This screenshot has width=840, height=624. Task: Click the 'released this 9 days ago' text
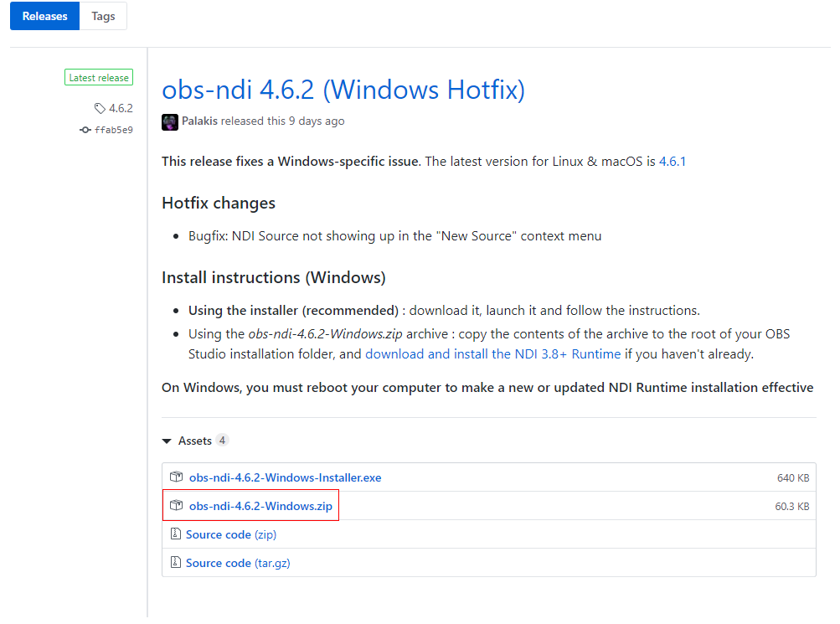(282, 121)
